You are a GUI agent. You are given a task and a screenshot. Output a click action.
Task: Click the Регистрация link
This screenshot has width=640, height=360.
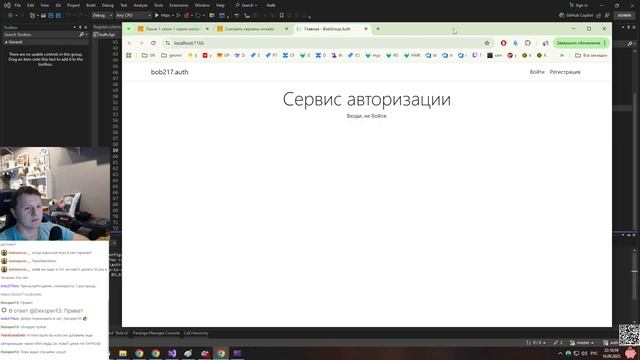click(x=565, y=72)
